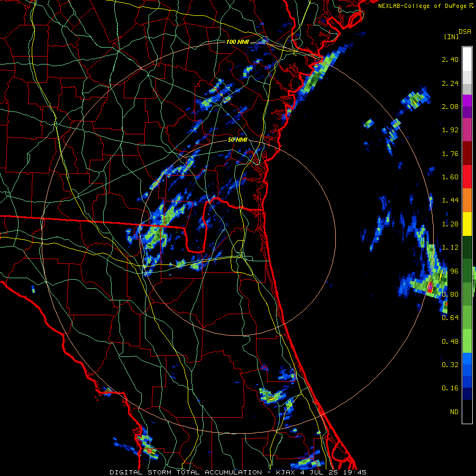476x476 pixels.
Task: Click the DSA product label
Action: tap(465, 32)
